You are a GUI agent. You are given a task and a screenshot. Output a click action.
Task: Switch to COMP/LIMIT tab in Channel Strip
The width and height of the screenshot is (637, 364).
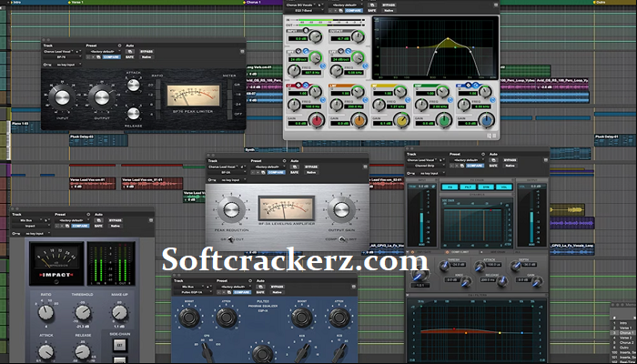(x=462, y=252)
